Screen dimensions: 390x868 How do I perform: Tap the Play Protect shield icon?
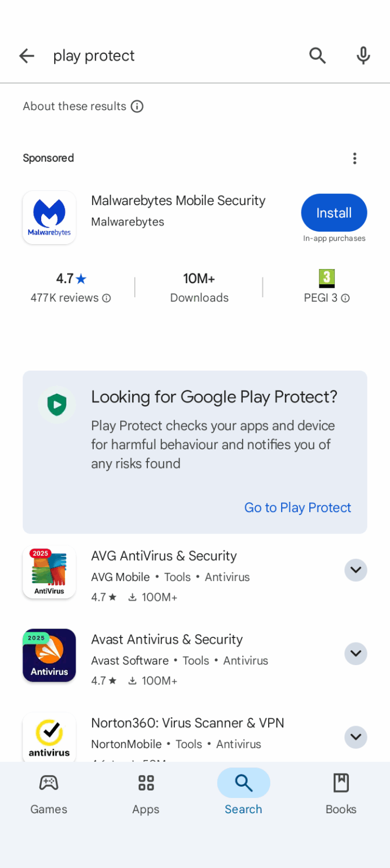click(56, 405)
